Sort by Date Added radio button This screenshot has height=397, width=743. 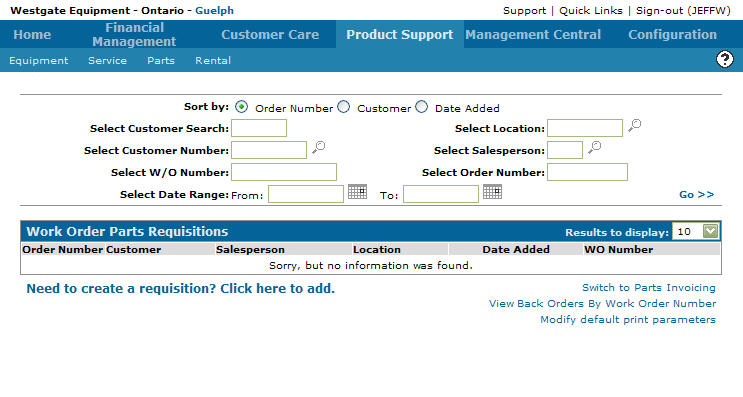pos(421,107)
